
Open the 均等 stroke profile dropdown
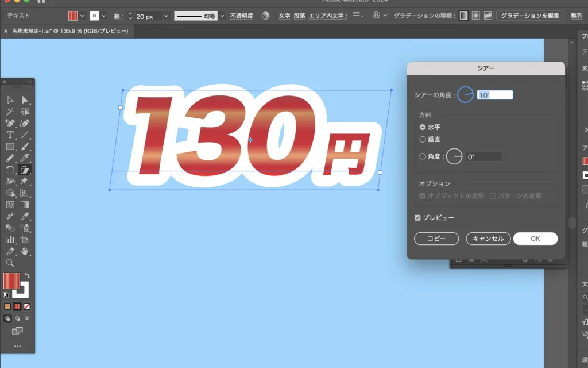click(x=220, y=16)
